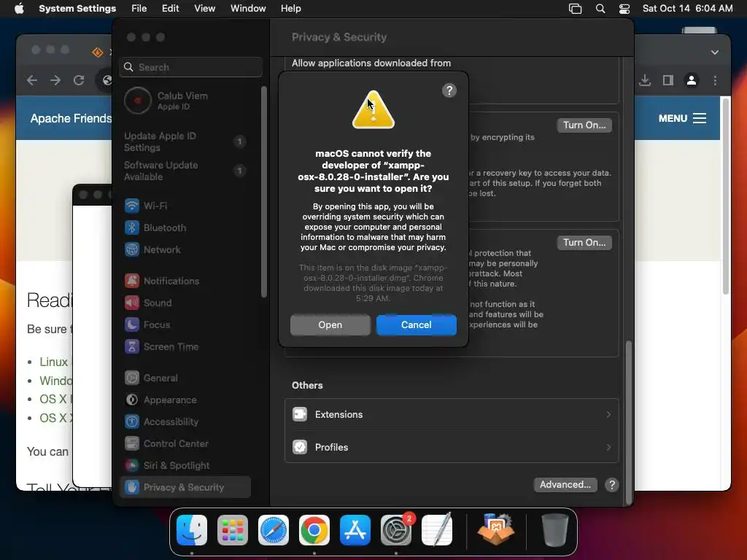747x560 pixels.
Task: Reload the page in Chrome
Action: coord(79,80)
